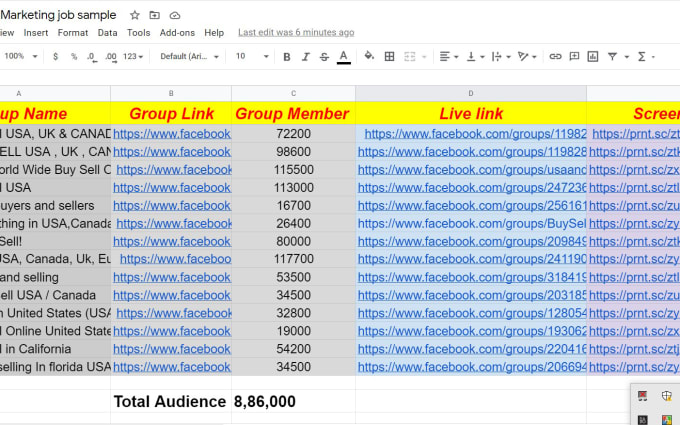Select column D header
The image size is (680, 425).
[x=471, y=93]
